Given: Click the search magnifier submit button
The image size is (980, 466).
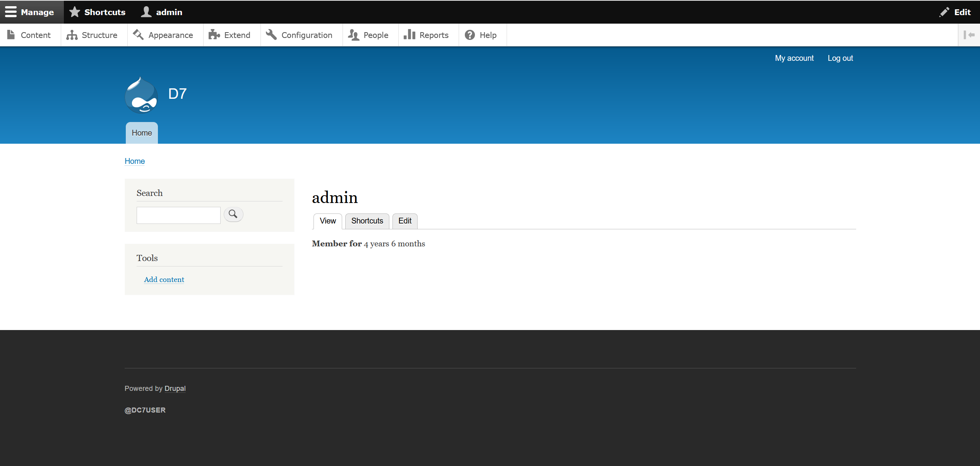Looking at the screenshot, I should [233, 214].
